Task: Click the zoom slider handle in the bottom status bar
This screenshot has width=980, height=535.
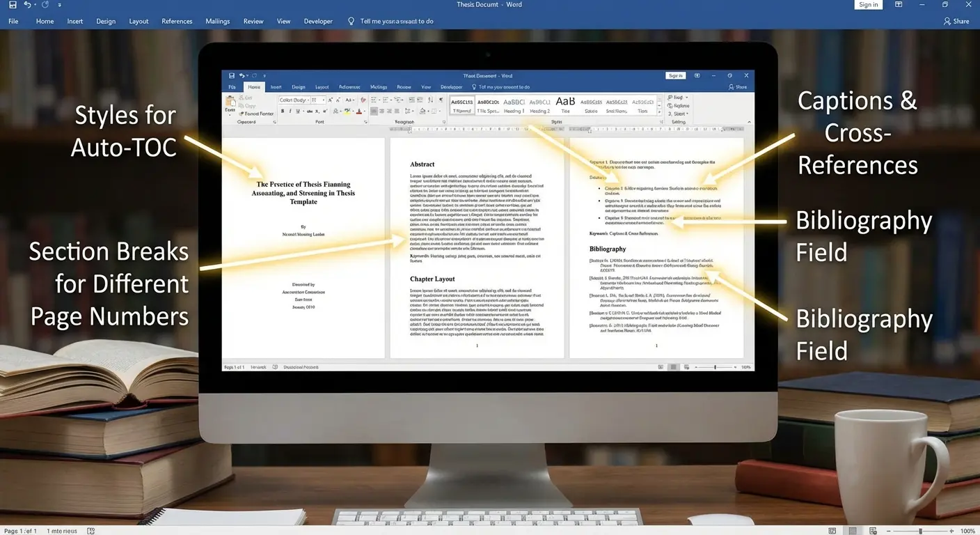Action: coord(920,531)
